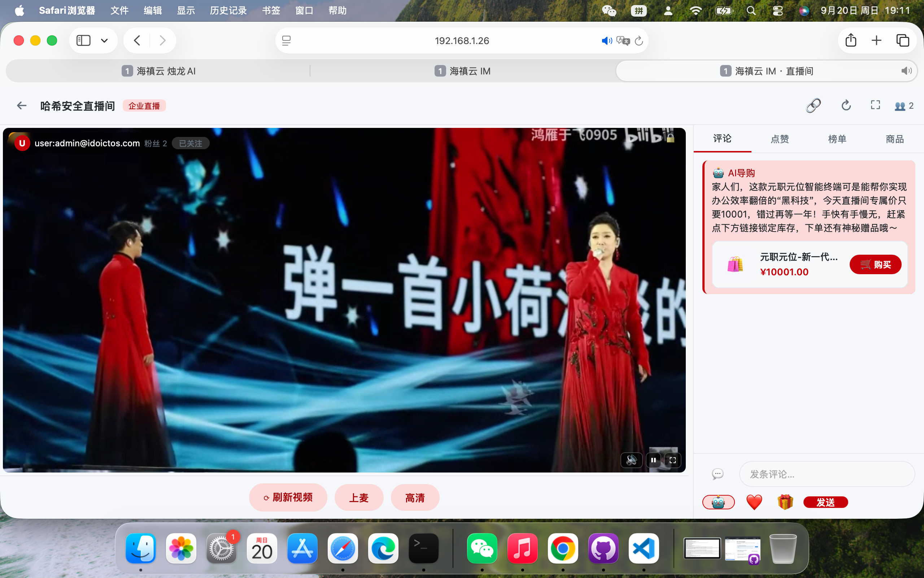Open the 历史记录 menu

pos(228,11)
